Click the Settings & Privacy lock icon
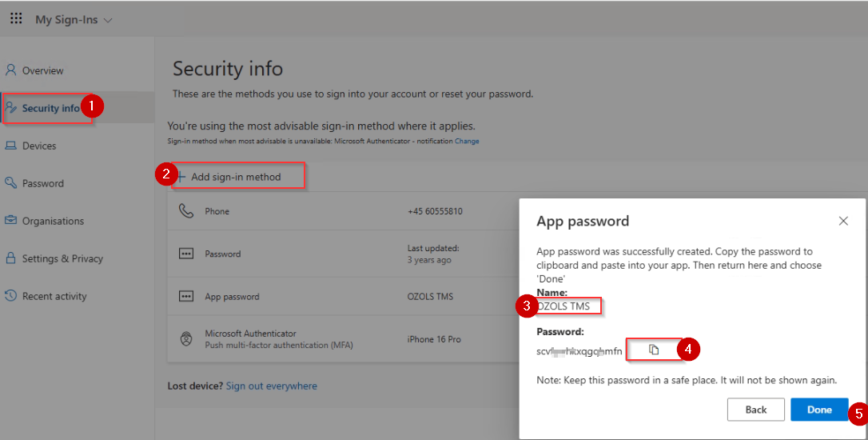868x440 pixels. click(10, 258)
